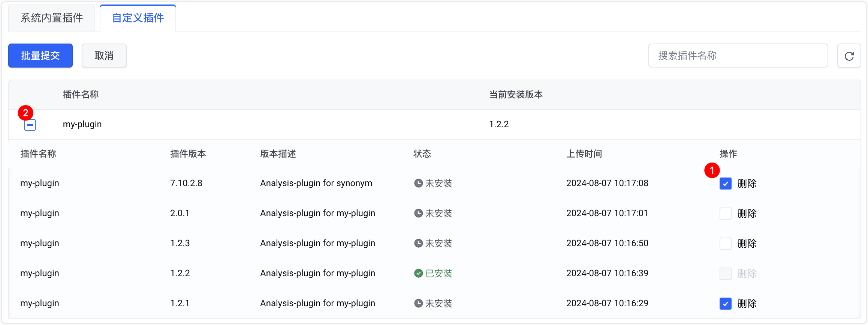868x325 pixels.
Task: Check the delete checkbox for version 2.0.1
Action: point(726,214)
